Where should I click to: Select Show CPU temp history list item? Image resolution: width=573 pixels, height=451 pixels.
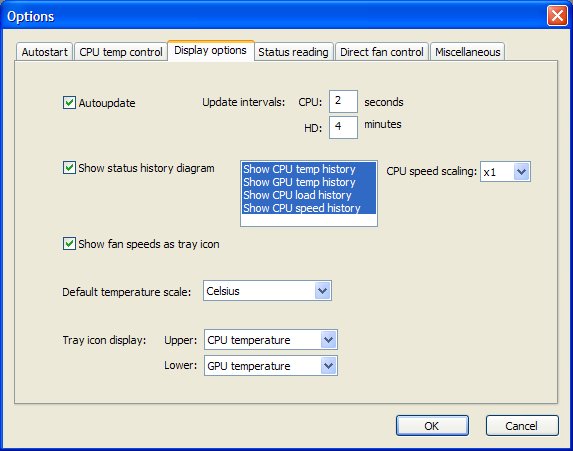point(309,169)
